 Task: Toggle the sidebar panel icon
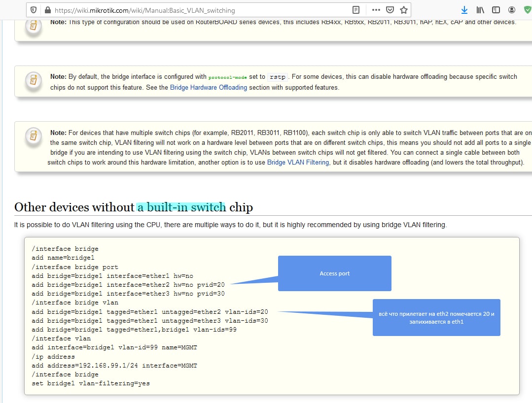pyautogui.click(x=496, y=10)
